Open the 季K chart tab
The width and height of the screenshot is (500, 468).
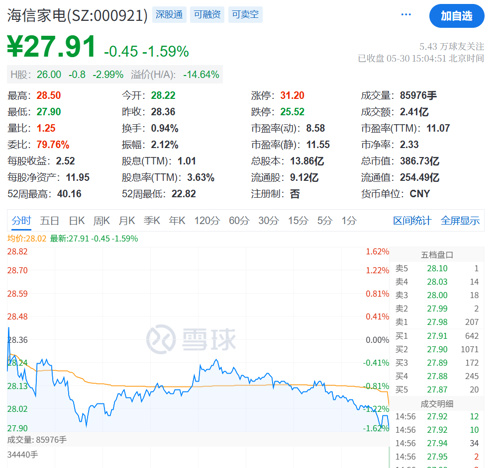[152, 221]
